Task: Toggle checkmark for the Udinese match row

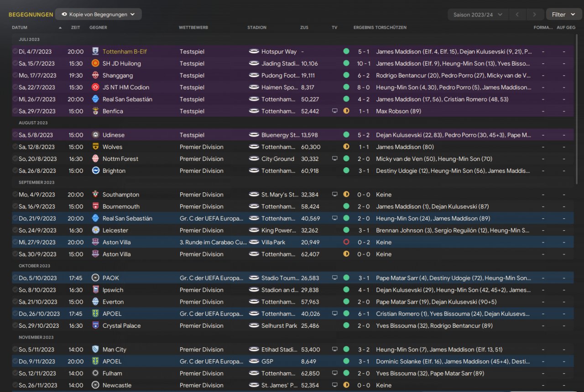Action: [x=15, y=135]
